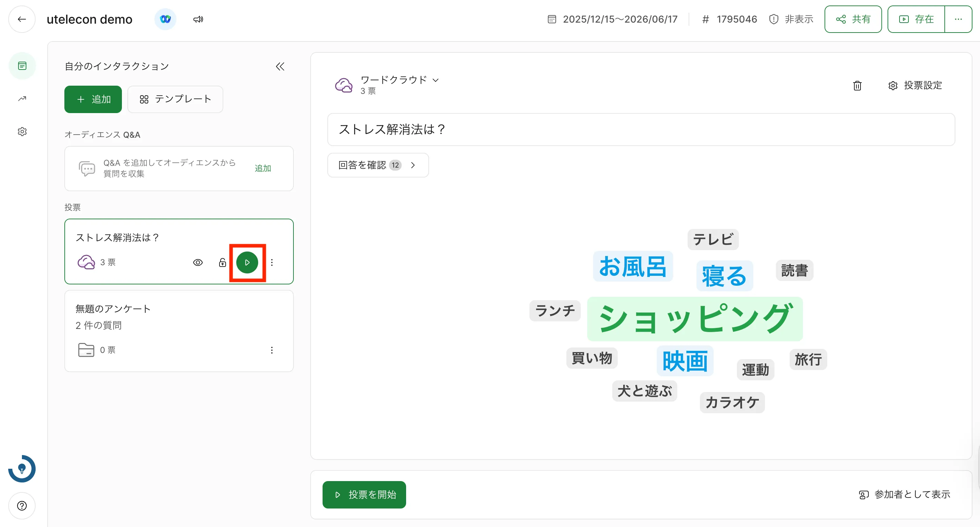
Task: Open three-dot menu of 無題のアンケート
Action: click(272, 350)
